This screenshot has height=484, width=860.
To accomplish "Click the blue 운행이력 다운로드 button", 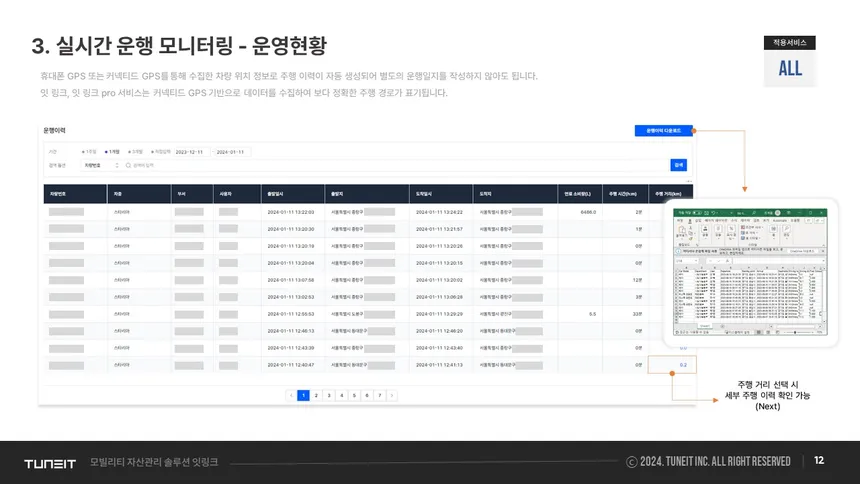I will tap(664, 131).
